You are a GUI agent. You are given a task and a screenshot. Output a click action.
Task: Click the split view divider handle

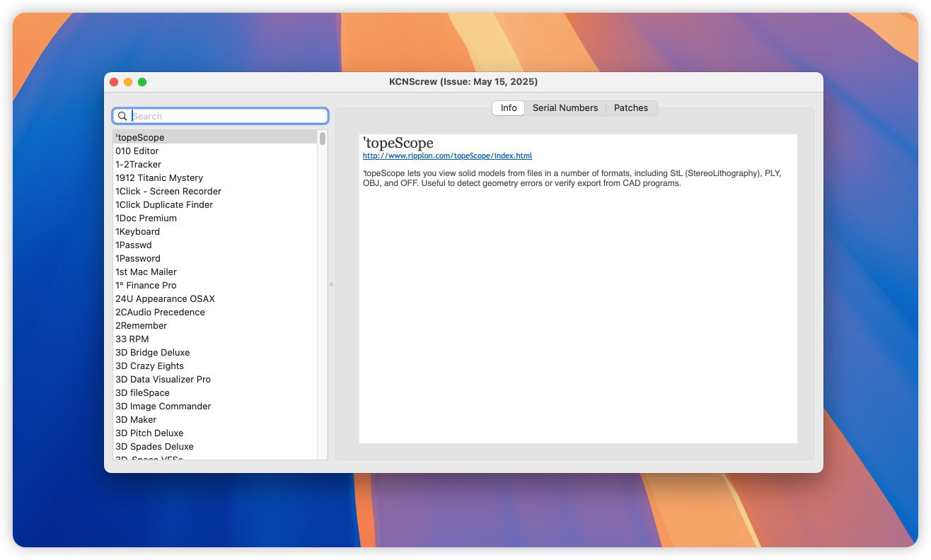click(331, 284)
